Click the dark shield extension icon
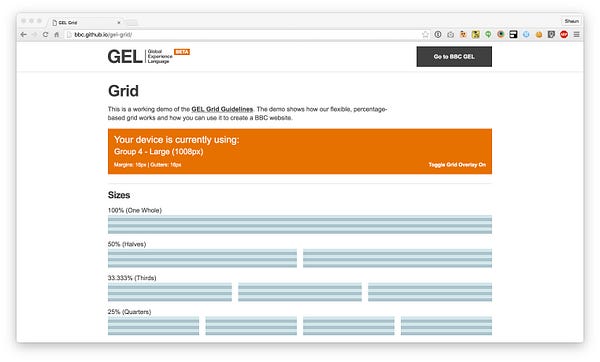Screen dimensions: 600x362 coord(551,34)
